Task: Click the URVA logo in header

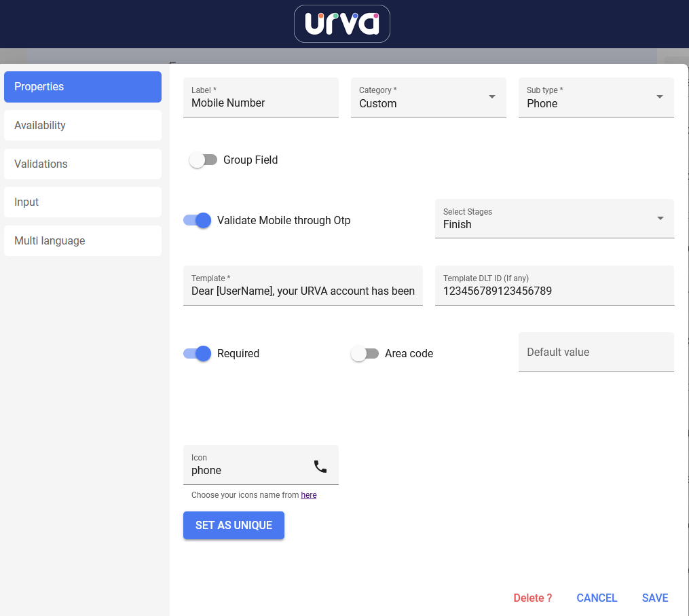Action: click(341, 24)
